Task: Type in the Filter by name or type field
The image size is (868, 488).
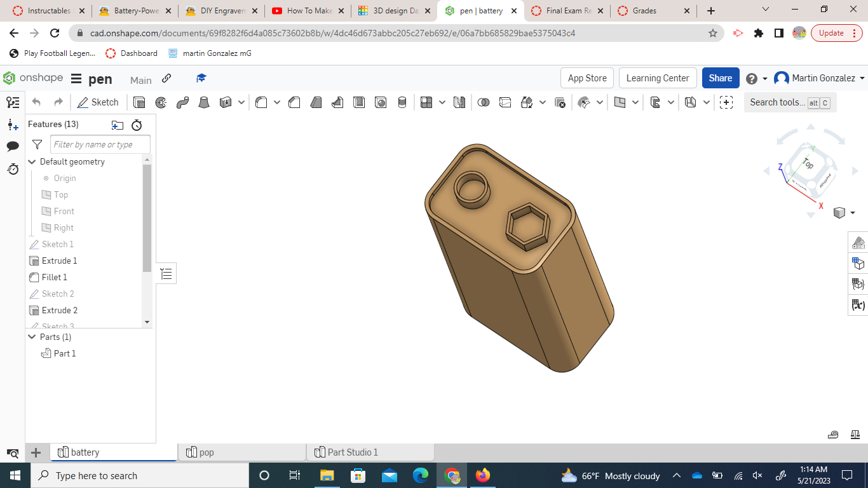Action: click(100, 144)
